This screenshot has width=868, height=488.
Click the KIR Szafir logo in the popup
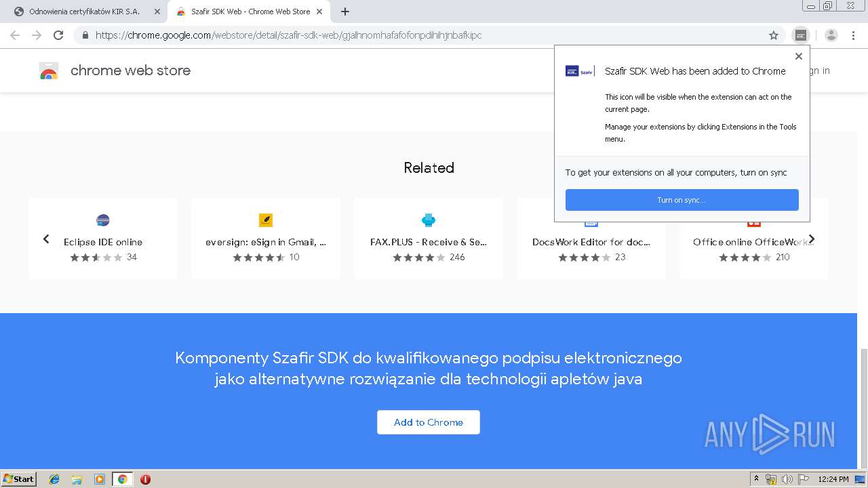(580, 70)
